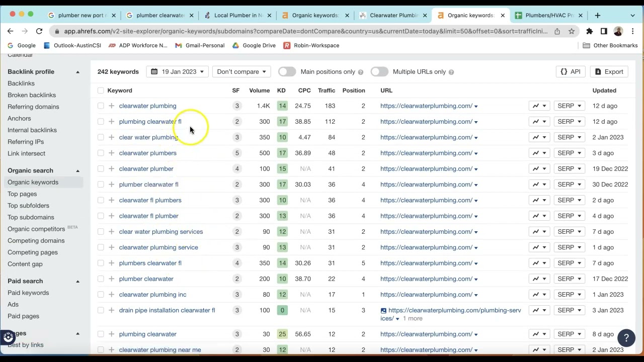Open the Don't compare dropdown
644x362 pixels.
(242, 72)
